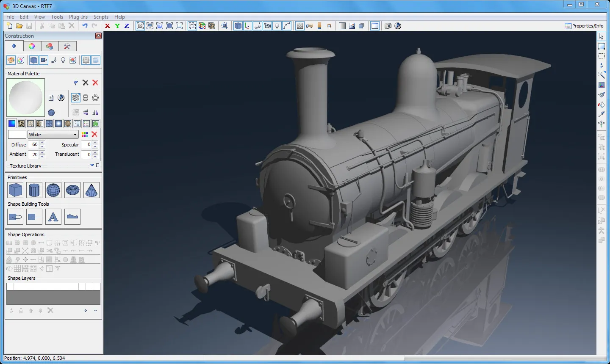Viewport: 610px width, 364px height.
Task: Select the Text shape building tool
Action: (x=53, y=216)
